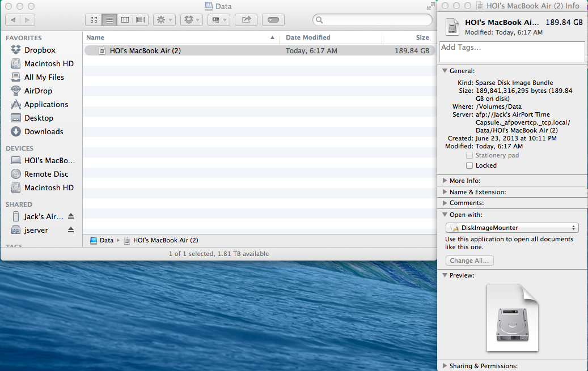
Task: Click the sparse bundle icon in the file row
Action: coord(102,50)
